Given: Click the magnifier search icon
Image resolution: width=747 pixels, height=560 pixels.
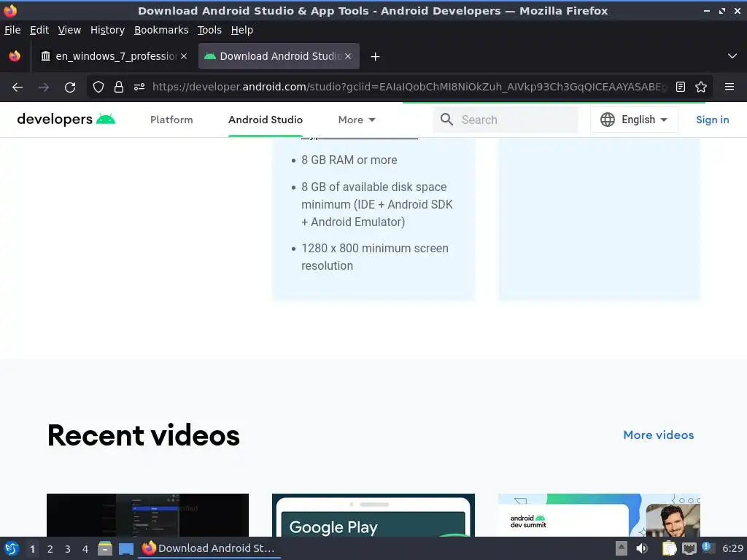Looking at the screenshot, I should [446, 120].
